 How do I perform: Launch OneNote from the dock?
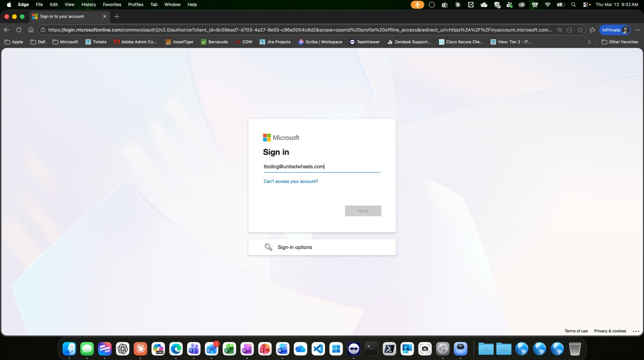click(247, 349)
